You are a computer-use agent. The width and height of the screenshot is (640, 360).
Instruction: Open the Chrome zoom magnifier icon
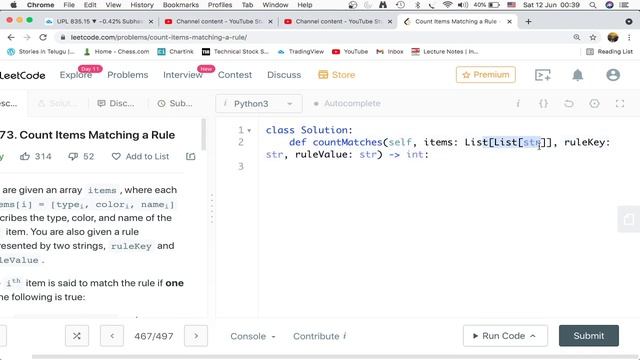577,37
